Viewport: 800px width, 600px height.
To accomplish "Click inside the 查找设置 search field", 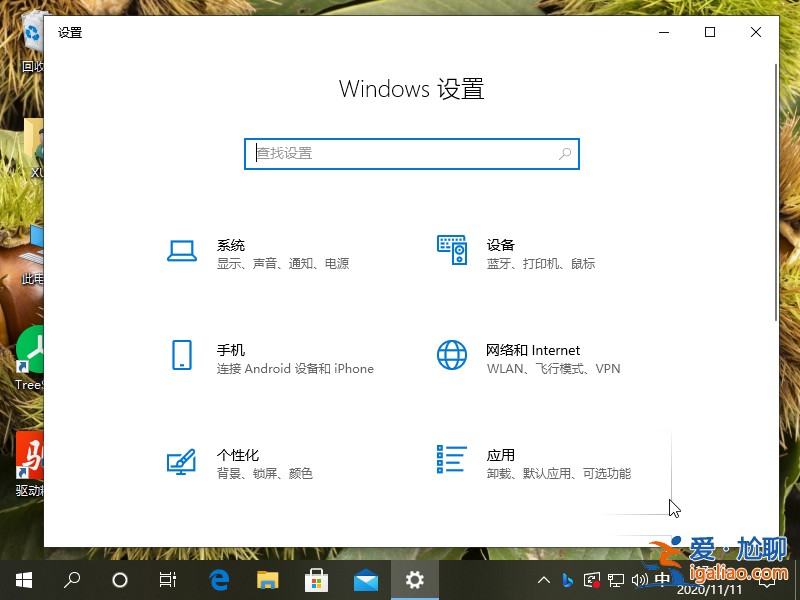I will [400, 153].
